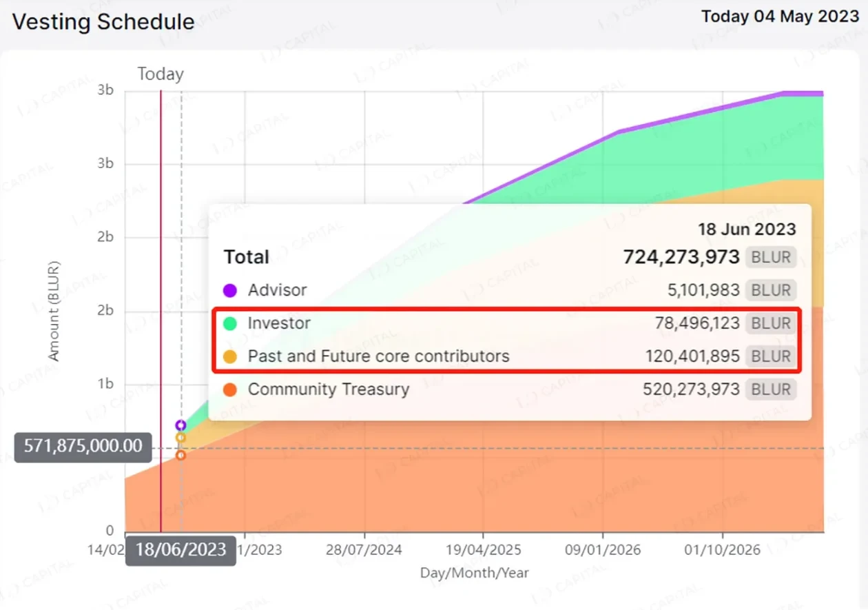The image size is (868, 610).
Task: Click the BLUR badge next to the Total value
Action: coord(771,256)
